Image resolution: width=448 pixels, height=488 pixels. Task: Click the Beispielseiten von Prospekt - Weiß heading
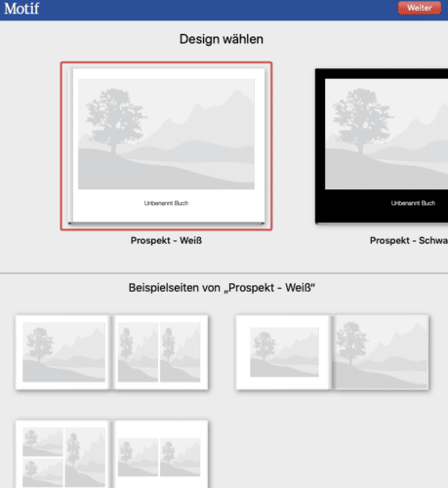tap(222, 288)
